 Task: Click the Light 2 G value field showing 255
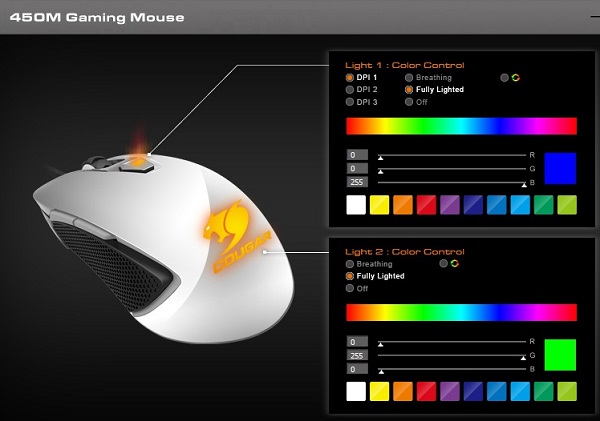(357, 355)
